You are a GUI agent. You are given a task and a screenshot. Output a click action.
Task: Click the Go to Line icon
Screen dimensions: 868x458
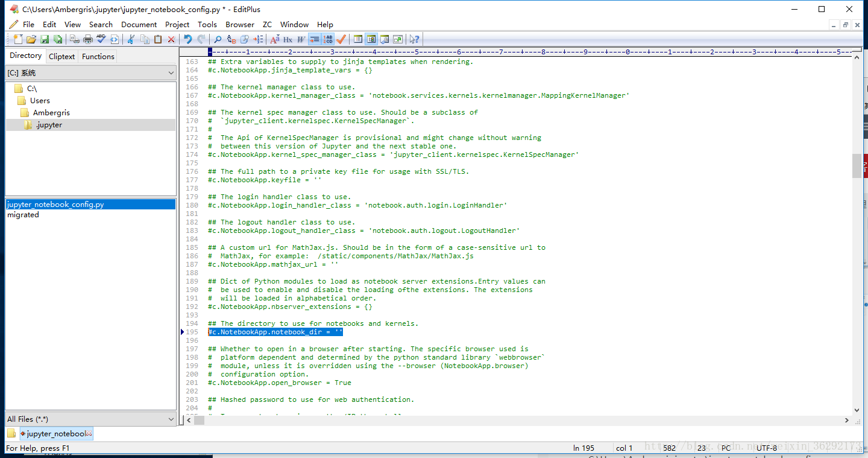[x=258, y=39]
